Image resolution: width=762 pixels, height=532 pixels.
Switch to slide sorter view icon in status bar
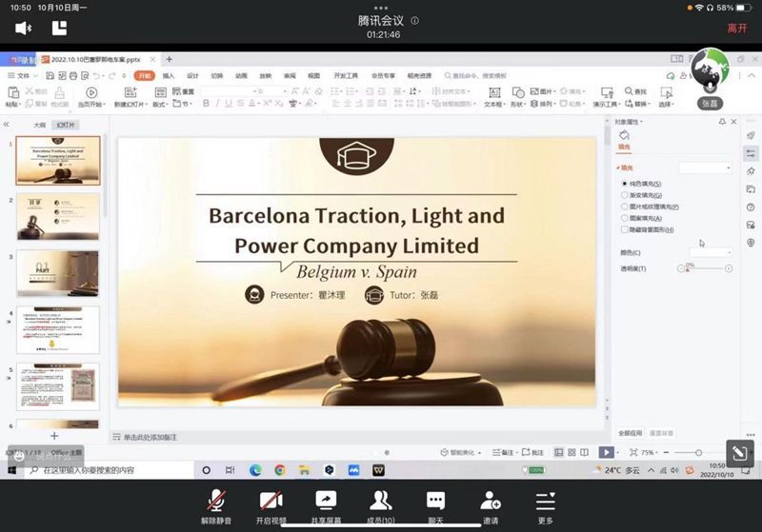tap(572, 452)
